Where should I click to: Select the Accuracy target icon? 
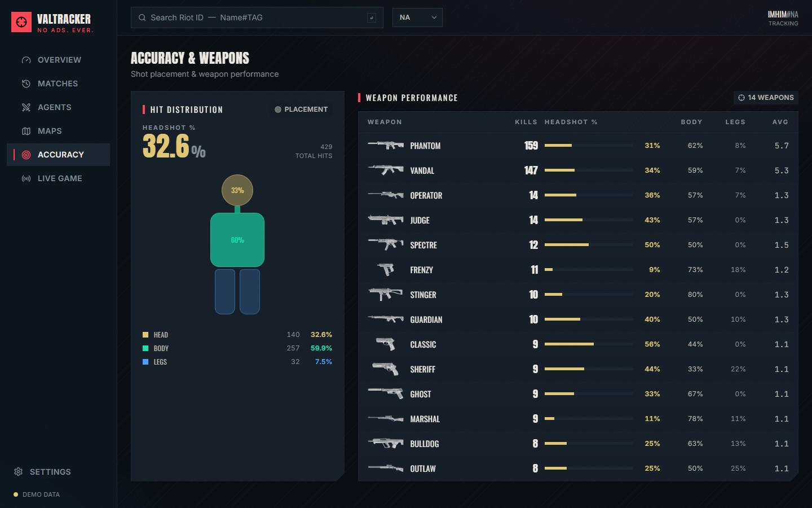[26, 155]
